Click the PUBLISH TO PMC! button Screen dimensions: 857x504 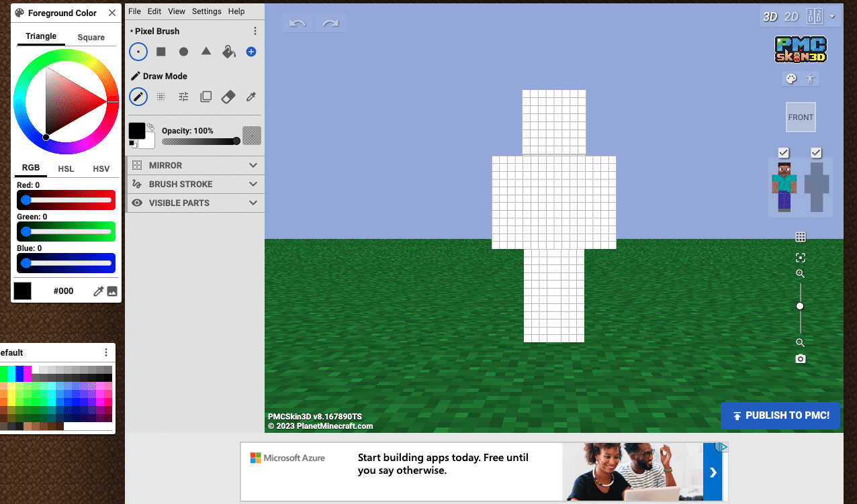(x=781, y=415)
